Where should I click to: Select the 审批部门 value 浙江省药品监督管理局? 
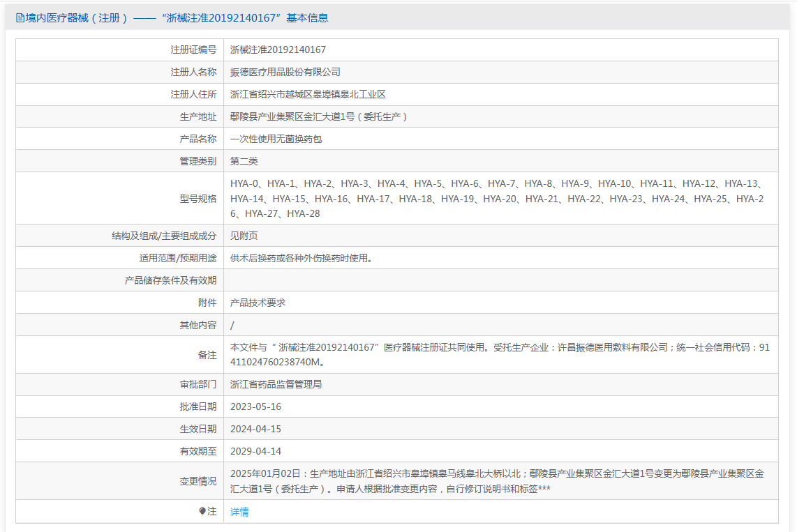point(276,384)
